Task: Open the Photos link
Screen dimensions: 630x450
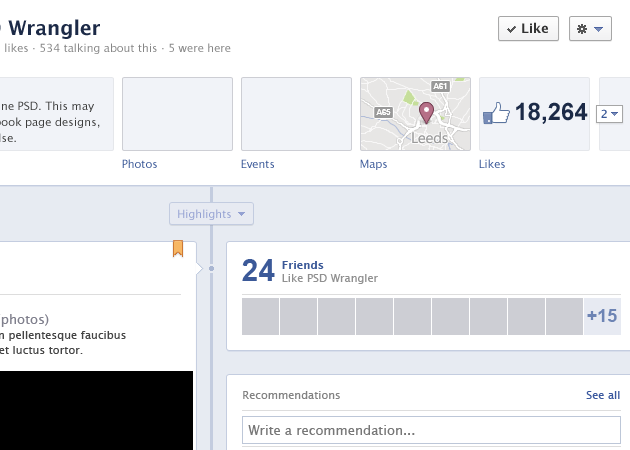Action: pyautogui.click(x=139, y=164)
